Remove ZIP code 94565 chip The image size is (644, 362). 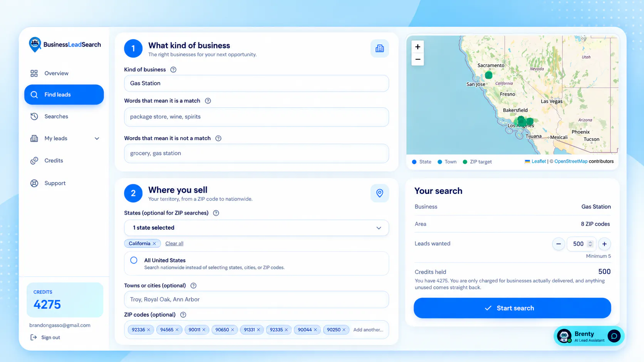click(177, 330)
